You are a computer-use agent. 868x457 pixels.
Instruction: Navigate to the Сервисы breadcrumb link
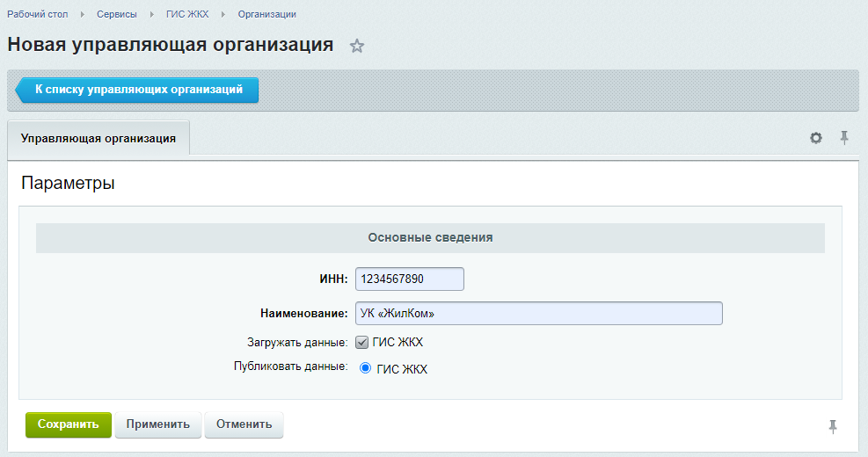(x=117, y=15)
